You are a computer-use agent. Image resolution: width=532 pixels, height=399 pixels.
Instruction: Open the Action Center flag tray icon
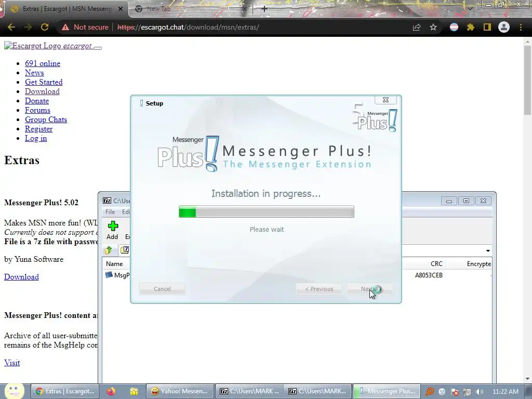(455, 392)
